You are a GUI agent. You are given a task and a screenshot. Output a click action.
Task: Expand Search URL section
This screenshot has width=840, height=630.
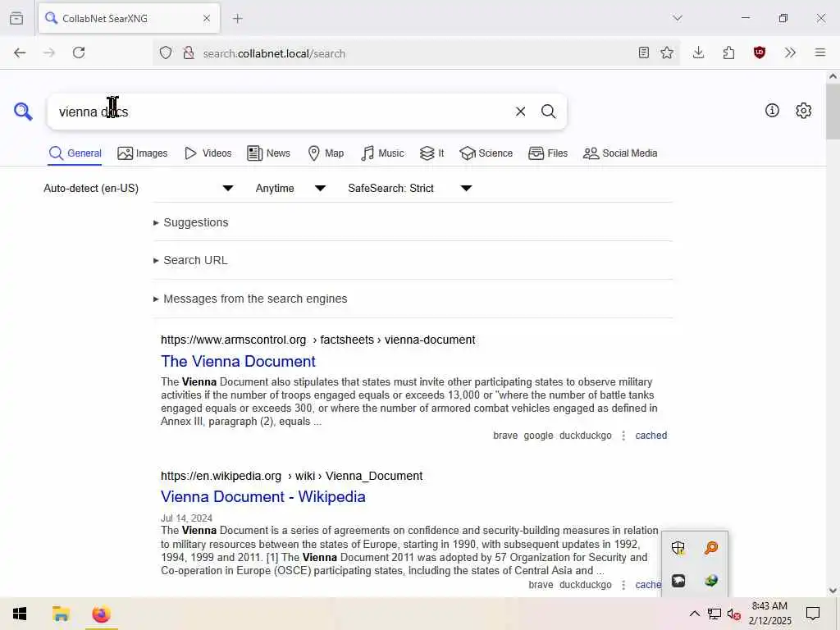click(x=190, y=260)
